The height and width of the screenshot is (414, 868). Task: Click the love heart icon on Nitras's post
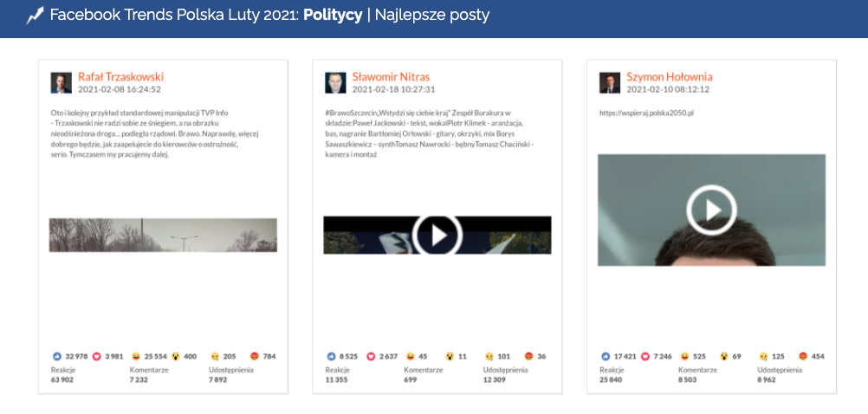pos(371,356)
